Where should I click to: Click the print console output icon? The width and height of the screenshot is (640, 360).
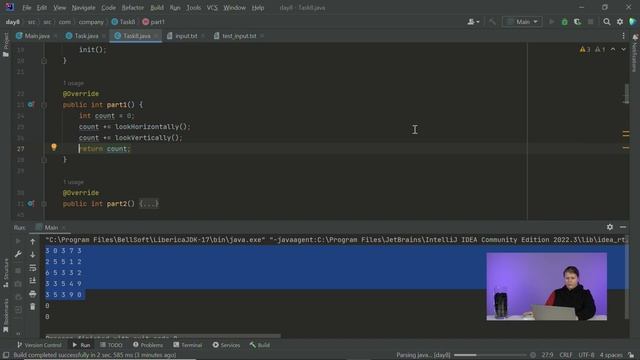pyautogui.click(x=33, y=294)
